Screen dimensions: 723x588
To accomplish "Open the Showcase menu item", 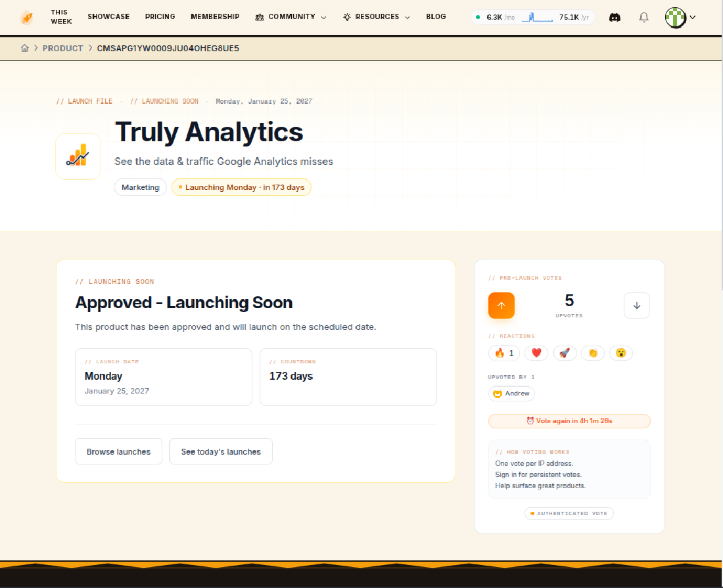I will coord(109,16).
